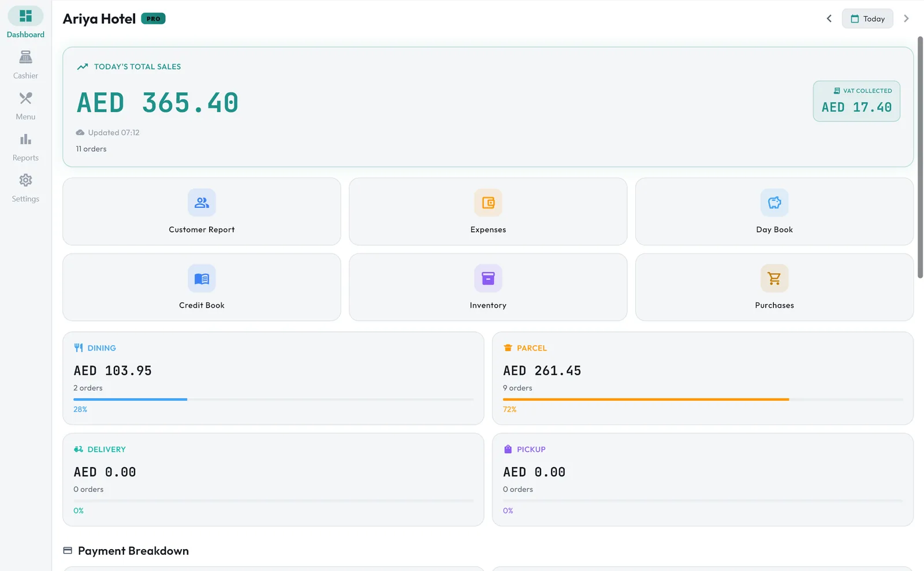Click the Dining 28% progress bar

click(x=274, y=399)
